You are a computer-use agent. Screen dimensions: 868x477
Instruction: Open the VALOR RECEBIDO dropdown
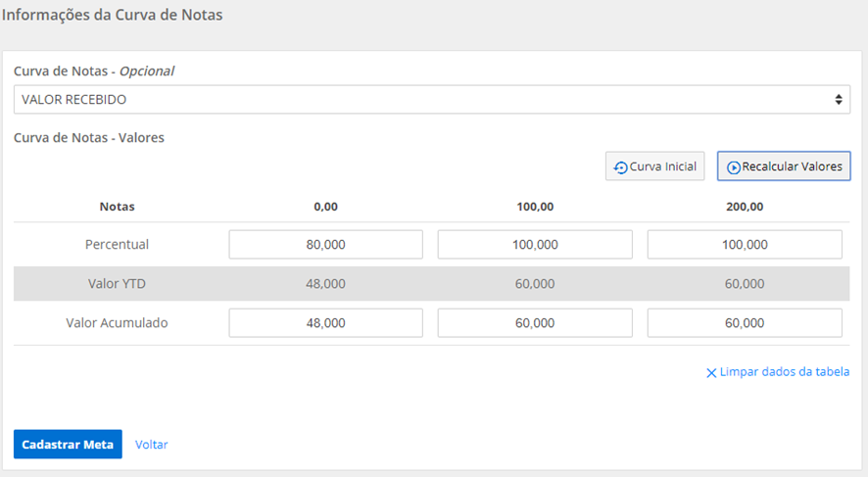point(431,100)
